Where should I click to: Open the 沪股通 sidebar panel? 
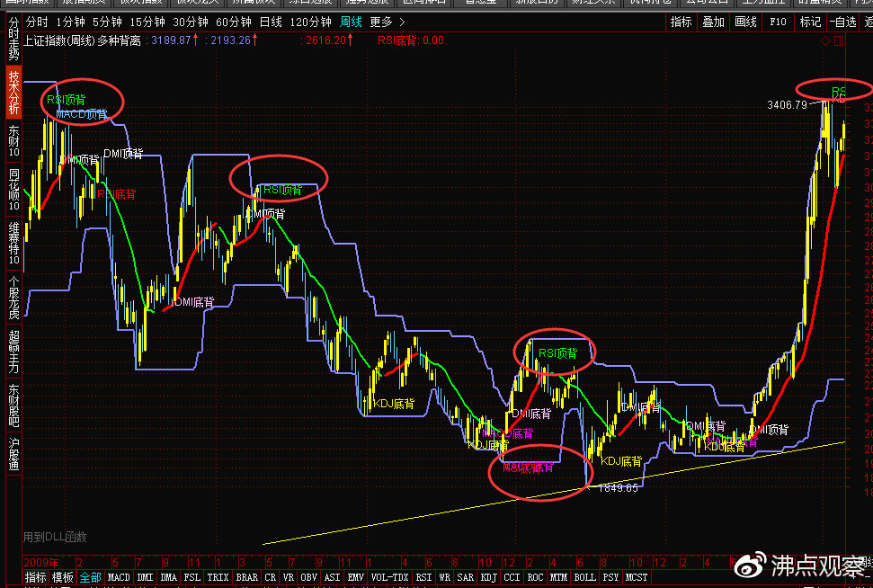(13, 454)
